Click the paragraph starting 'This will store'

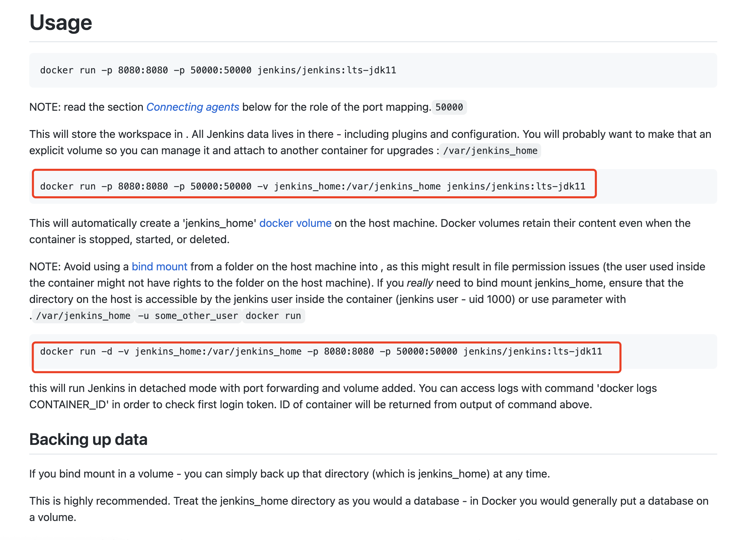pos(238,134)
